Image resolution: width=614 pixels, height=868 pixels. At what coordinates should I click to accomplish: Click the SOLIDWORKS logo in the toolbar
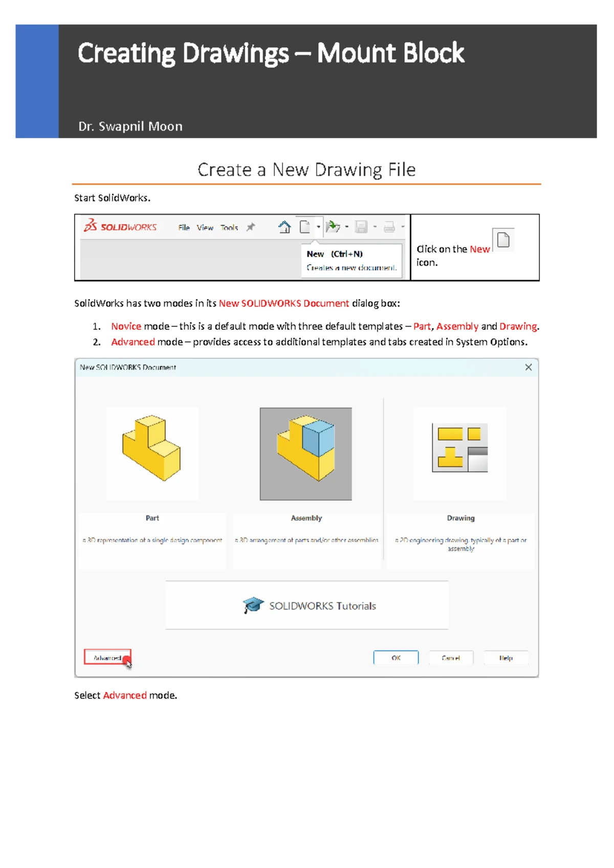[120, 226]
